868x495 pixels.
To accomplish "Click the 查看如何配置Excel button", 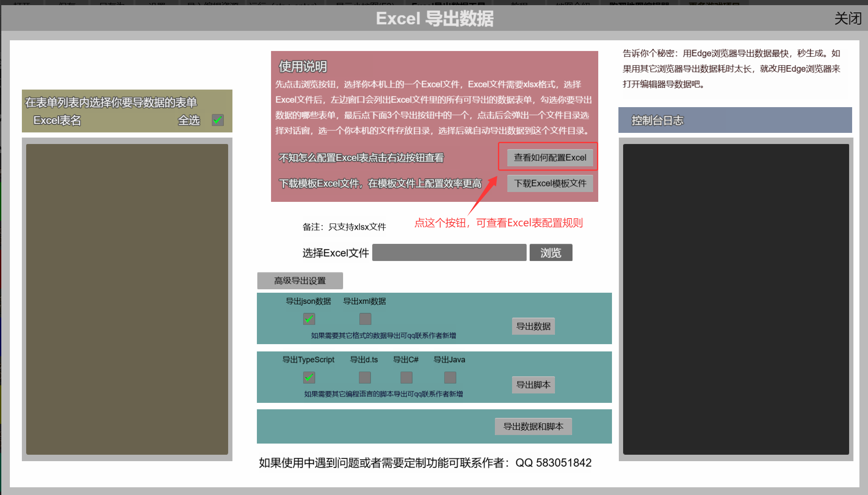I will 550,158.
